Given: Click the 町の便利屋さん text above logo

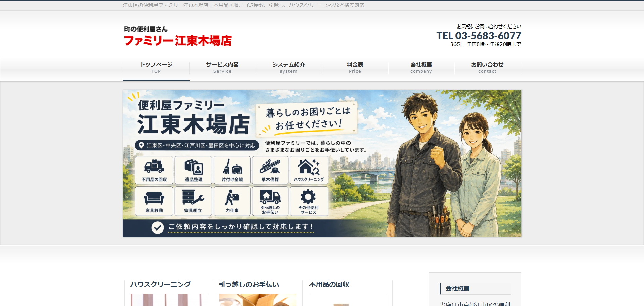Looking at the screenshot, I should click(x=146, y=29).
